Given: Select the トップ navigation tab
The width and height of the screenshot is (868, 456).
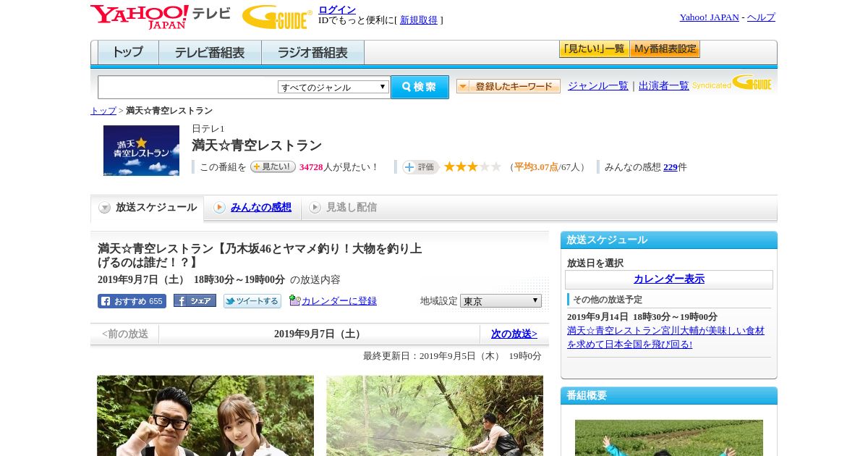Looking at the screenshot, I should tap(128, 53).
